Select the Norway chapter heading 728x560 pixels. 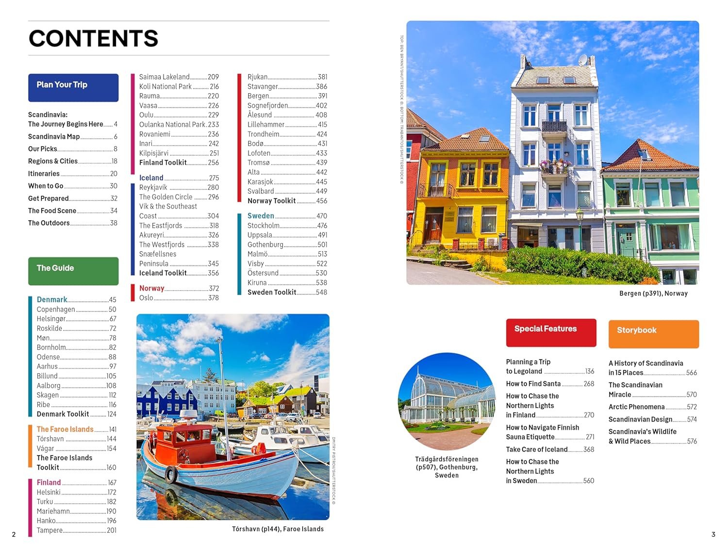(152, 288)
